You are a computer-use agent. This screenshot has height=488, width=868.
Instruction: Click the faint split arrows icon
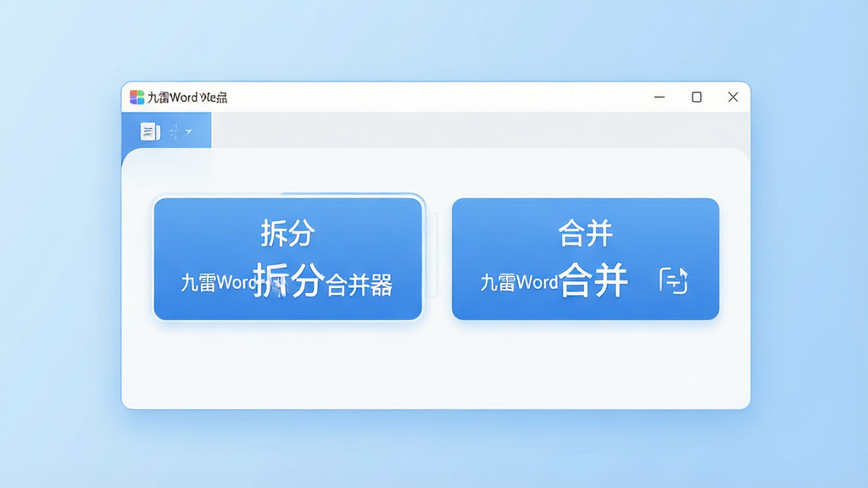coord(174,131)
